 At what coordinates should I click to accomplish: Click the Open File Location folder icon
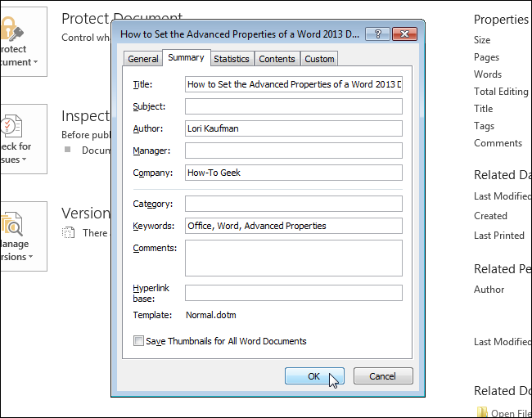[x=482, y=412]
